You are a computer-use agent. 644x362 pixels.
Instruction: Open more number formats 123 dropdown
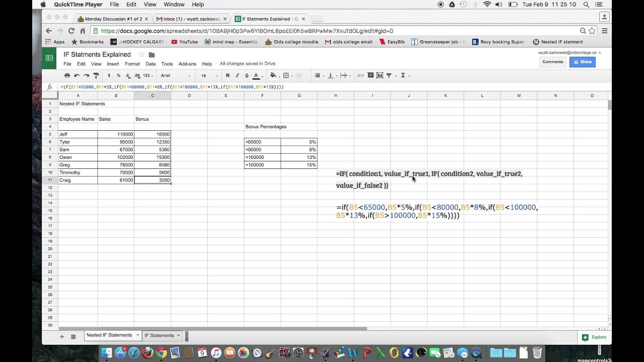click(147, 75)
